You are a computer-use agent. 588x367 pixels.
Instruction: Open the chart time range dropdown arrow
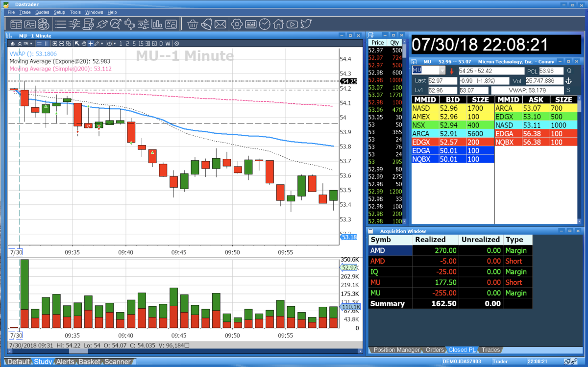point(115,43)
